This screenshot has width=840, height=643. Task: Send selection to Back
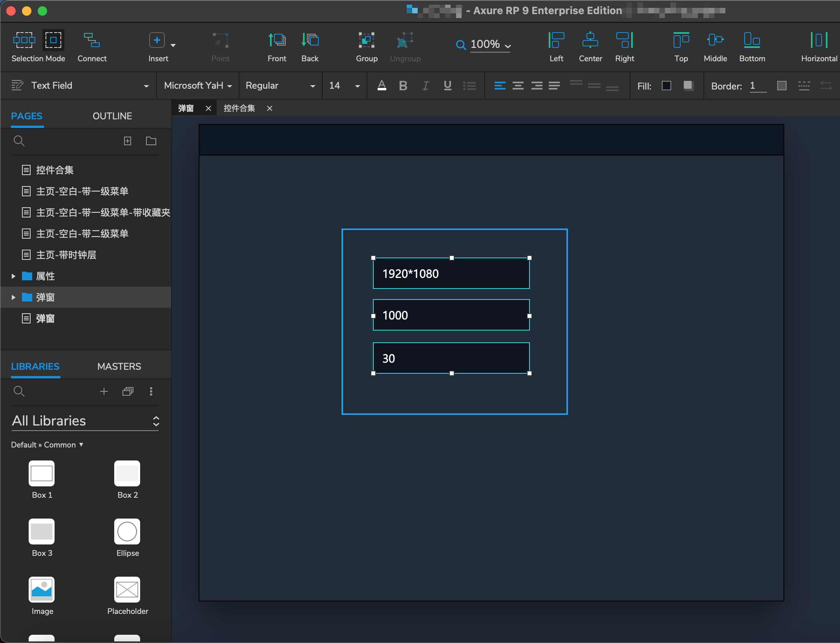[x=310, y=40]
